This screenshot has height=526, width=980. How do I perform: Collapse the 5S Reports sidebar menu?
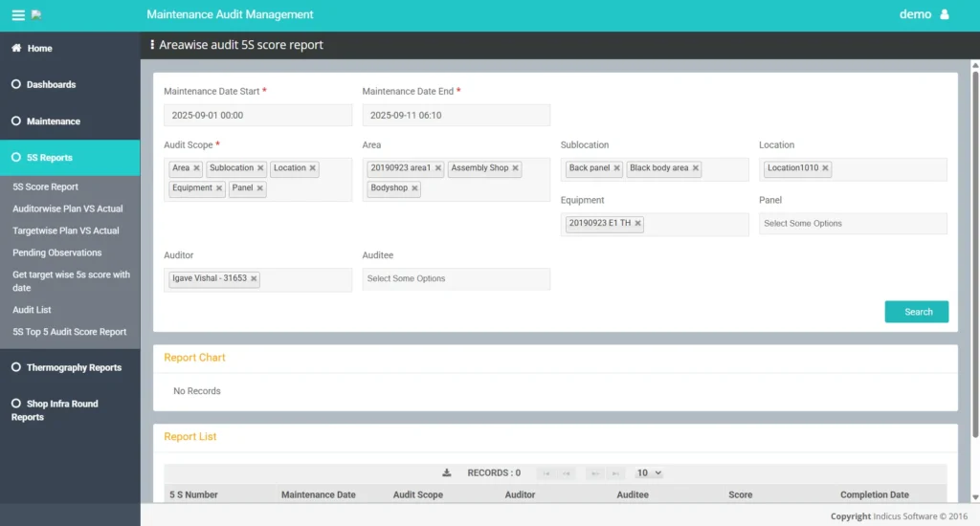point(70,158)
